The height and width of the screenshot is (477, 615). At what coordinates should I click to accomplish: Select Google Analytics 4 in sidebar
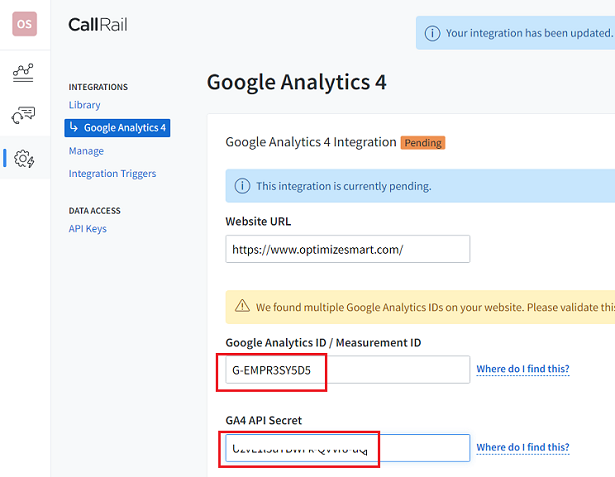pos(118,128)
